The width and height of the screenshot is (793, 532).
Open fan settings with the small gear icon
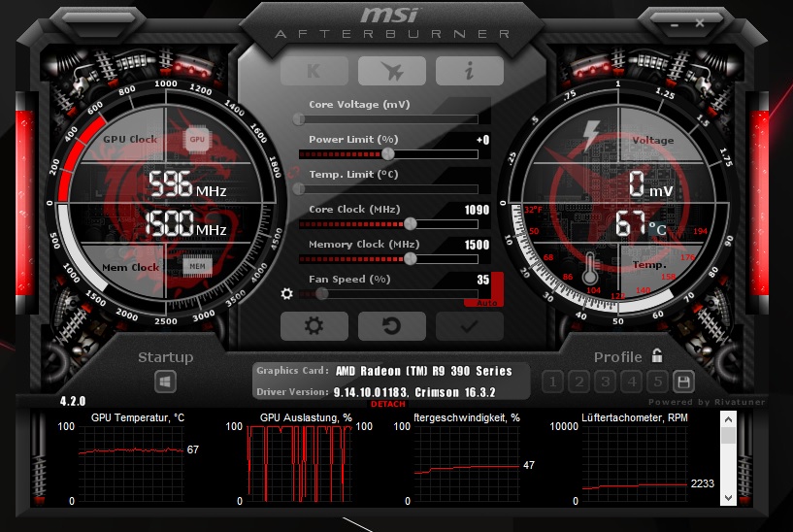(x=286, y=294)
